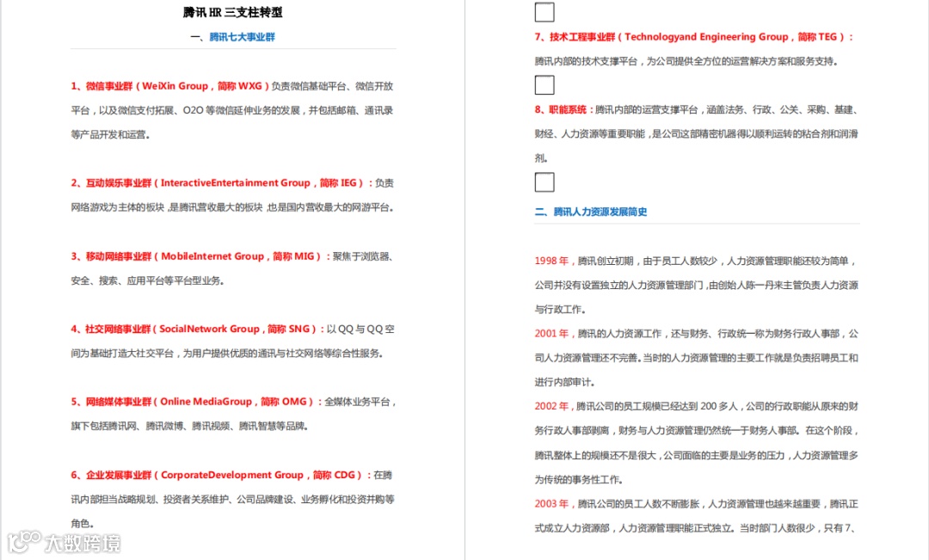This screenshot has height=560, width=929.
Task: Click the text "CorporateDevelopment Group"
Action: [231, 475]
